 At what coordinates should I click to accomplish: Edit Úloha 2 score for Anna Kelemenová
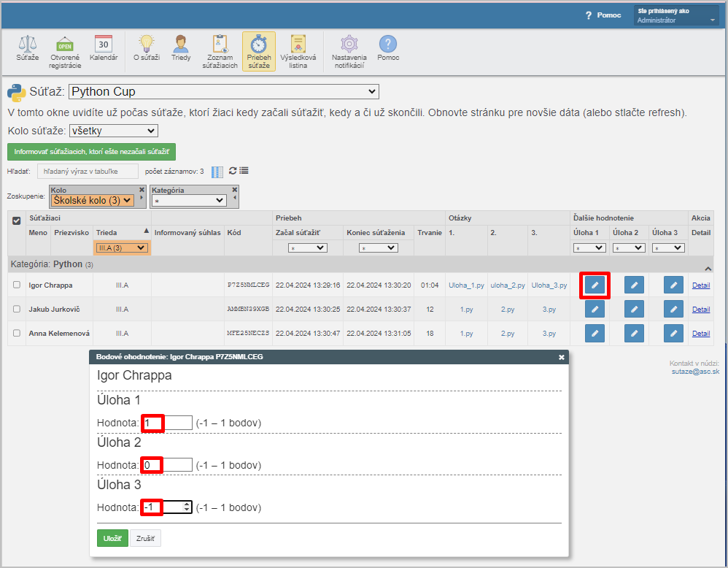pyautogui.click(x=634, y=333)
